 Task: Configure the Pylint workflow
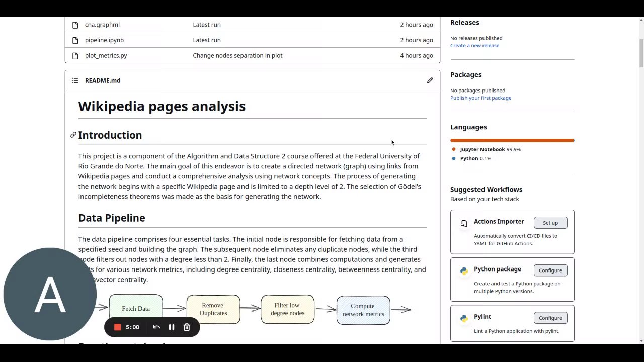[550, 318]
